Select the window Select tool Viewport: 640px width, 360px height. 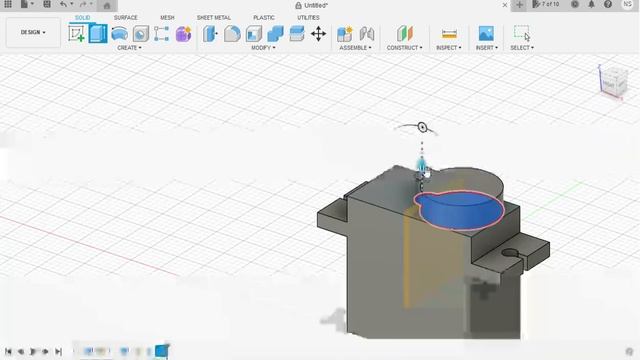[522, 33]
